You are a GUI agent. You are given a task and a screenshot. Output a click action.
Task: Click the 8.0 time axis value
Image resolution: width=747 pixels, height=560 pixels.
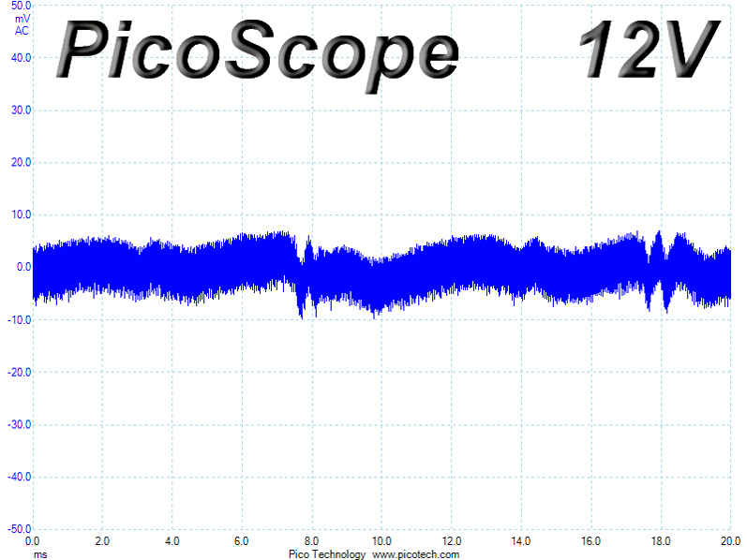[311, 541]
